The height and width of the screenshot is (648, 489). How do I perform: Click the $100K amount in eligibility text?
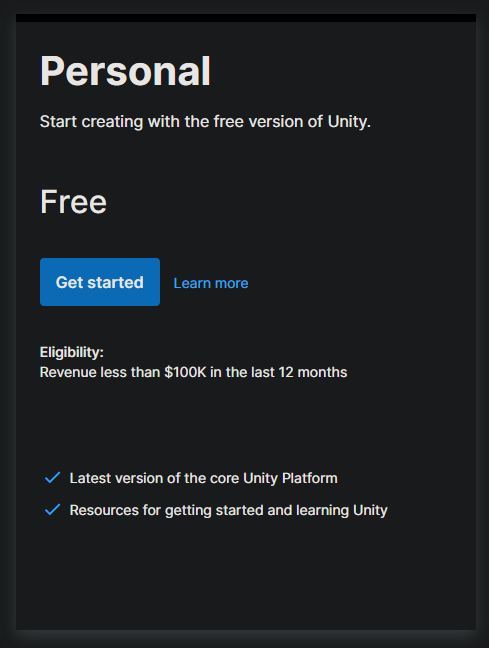(185, 372)
